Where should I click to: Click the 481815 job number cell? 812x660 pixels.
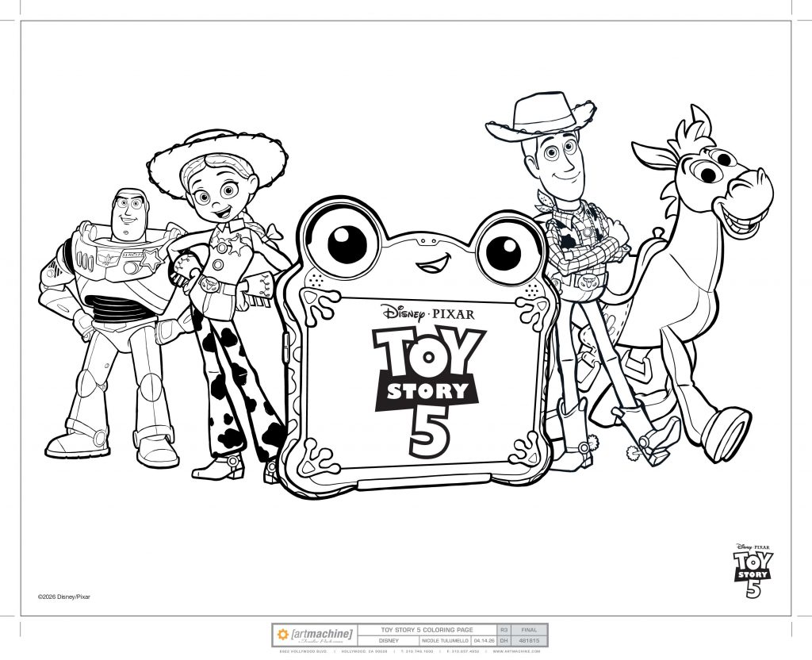(529, 641)
